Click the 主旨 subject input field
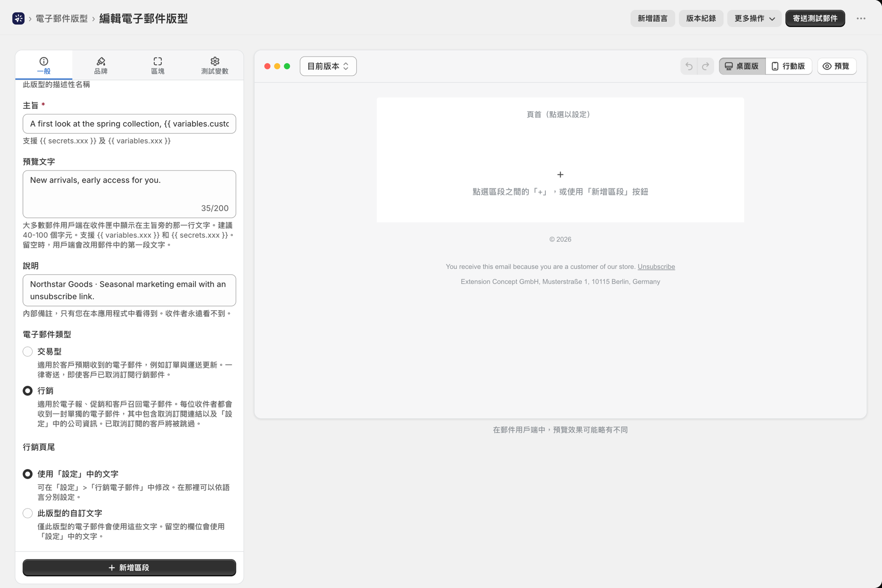 [129, 124]
